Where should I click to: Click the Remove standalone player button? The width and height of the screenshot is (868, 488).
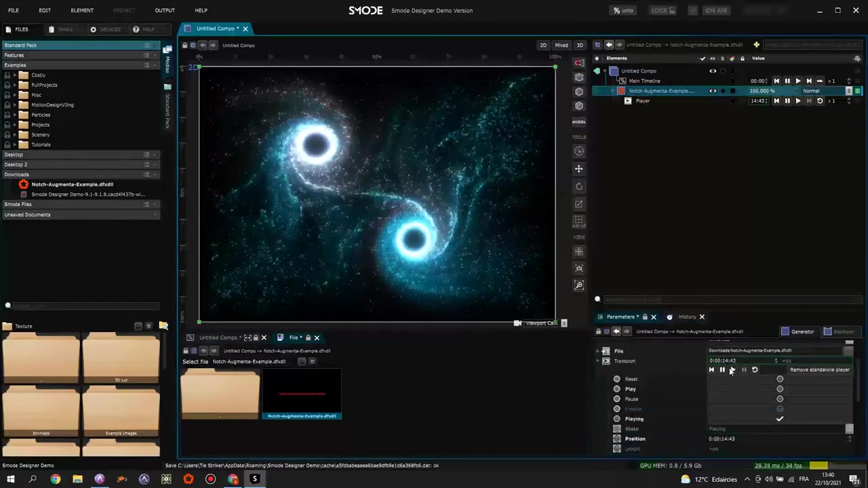coord(819,370)
